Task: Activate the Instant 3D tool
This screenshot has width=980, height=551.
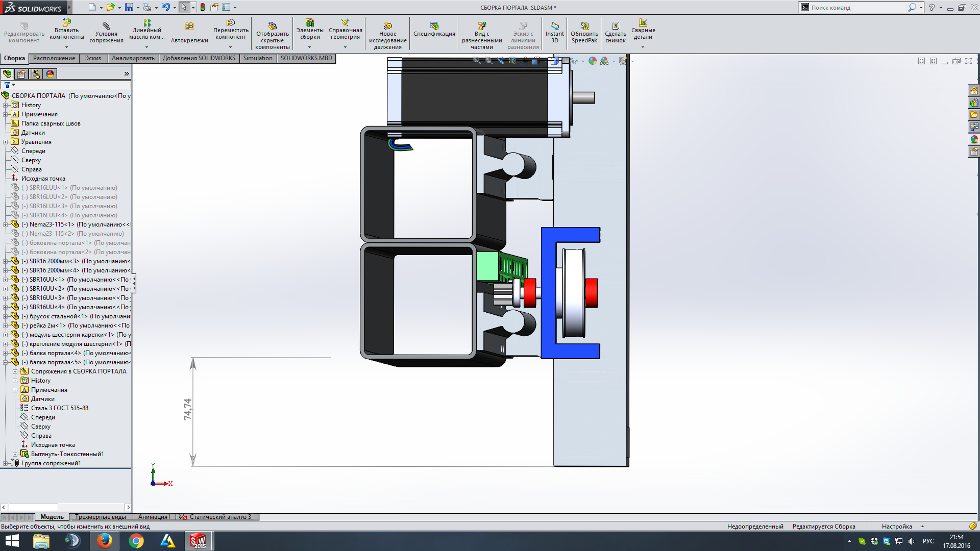Action: (554, 27)
